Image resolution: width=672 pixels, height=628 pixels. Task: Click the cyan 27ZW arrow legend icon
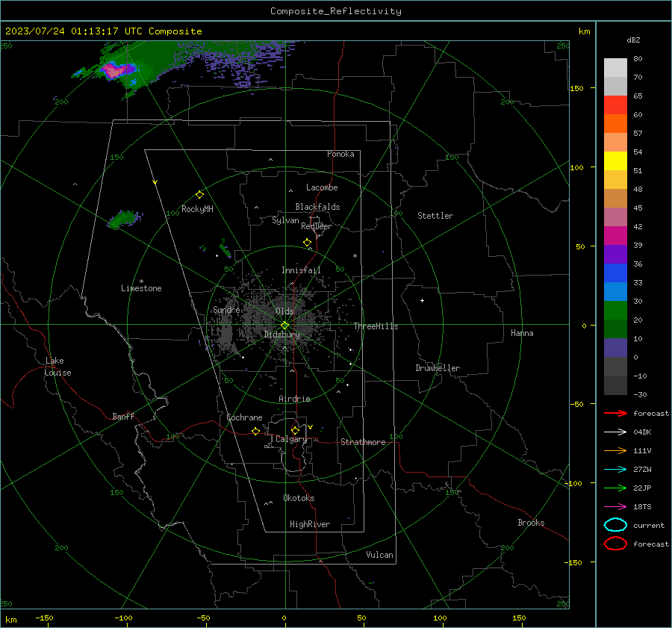tap(615, 470)
